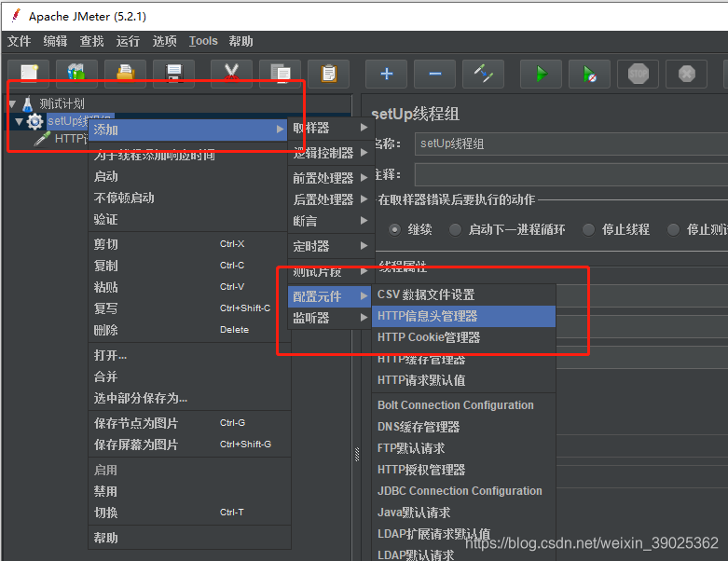The width and height of the screenshot is (728, 561).
Task: Open the 配置元件 submenu
Action: 330,296
